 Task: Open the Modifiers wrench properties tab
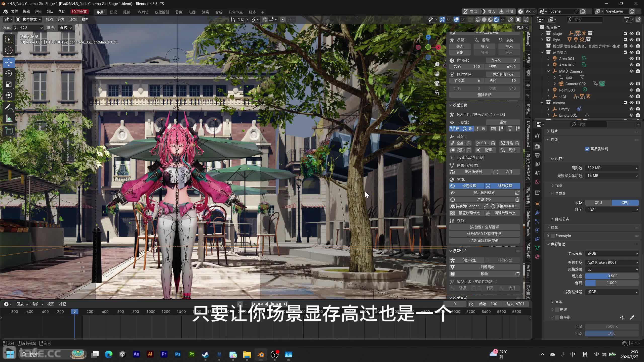(x=537, y=213)
